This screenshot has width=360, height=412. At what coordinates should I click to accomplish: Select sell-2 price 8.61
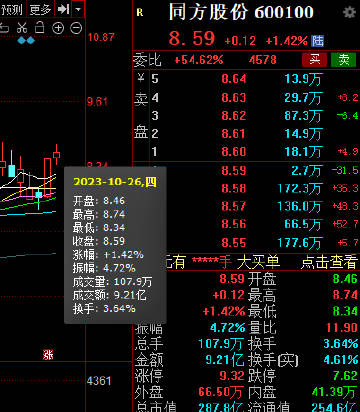click(234, 134)
